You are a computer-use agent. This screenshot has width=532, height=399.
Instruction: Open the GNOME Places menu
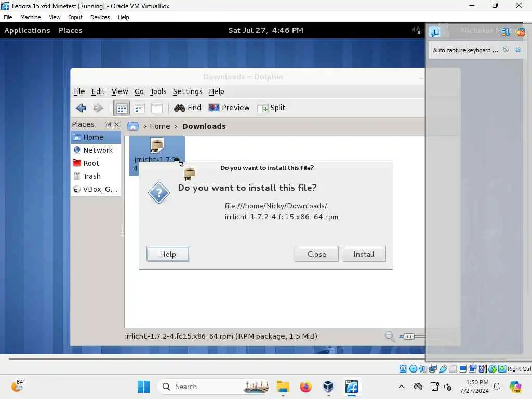click(71, 30)
